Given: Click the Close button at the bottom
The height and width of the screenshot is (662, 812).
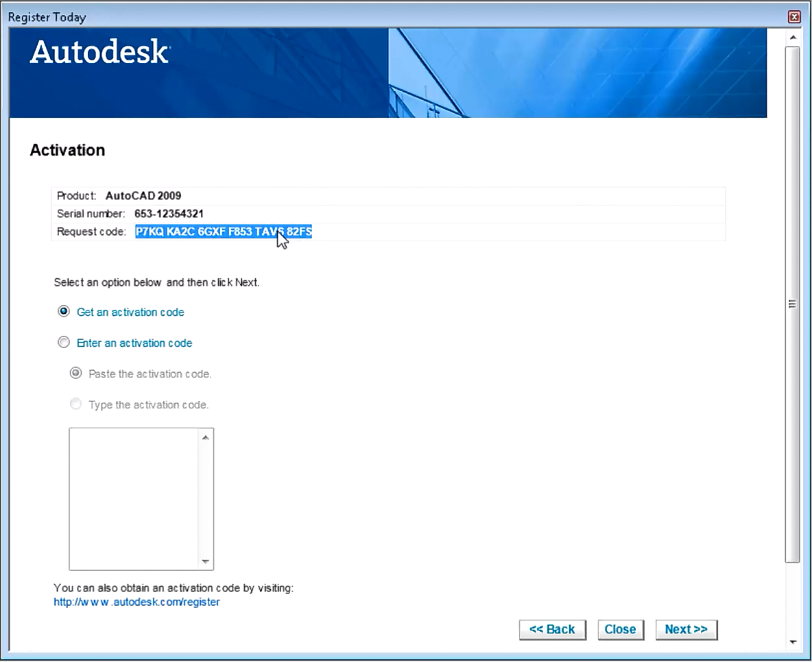Looking at the screenshot, I should [620, 629].
